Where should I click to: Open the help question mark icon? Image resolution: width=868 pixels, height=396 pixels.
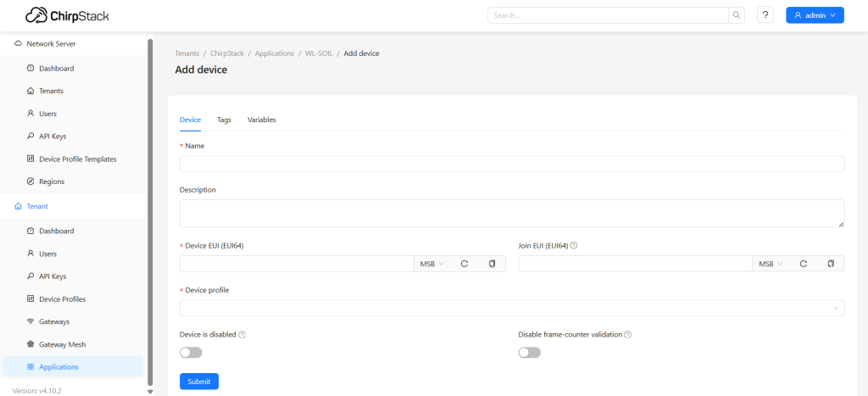(765, 15)
